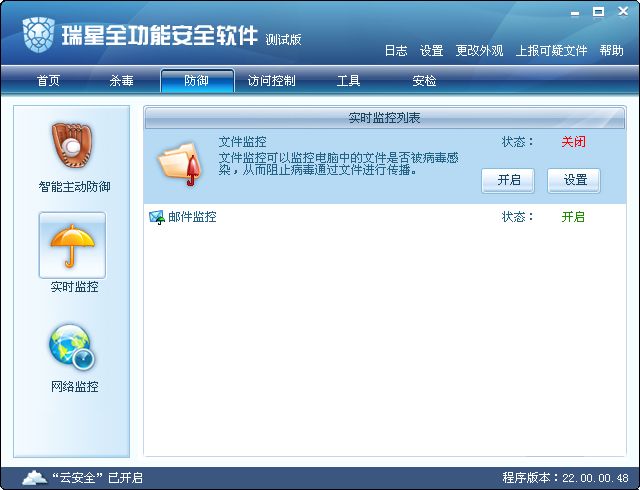Select the 防御 tab
The height and width of the screenshot is (490, 640).
click(198, 80)
